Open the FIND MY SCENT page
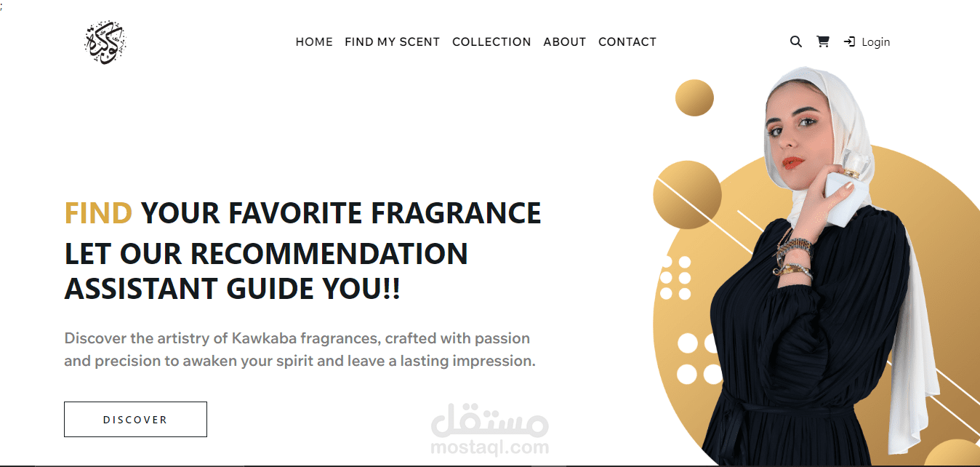This screenshot has height=467, width=980. (x=393, y=42)
